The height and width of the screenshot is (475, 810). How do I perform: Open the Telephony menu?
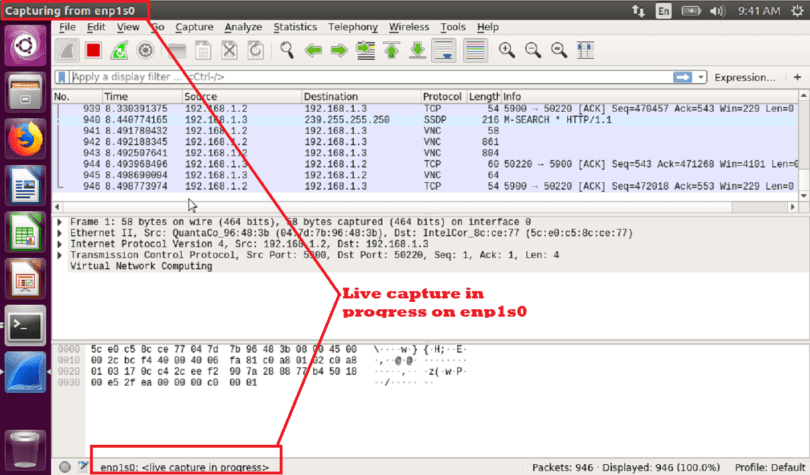(x=353, y=27)
